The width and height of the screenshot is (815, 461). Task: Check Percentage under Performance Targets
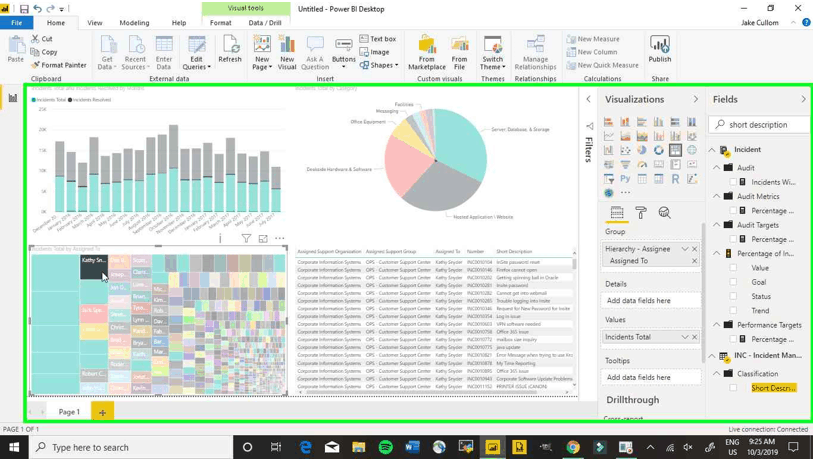click(x=733, y=339)
